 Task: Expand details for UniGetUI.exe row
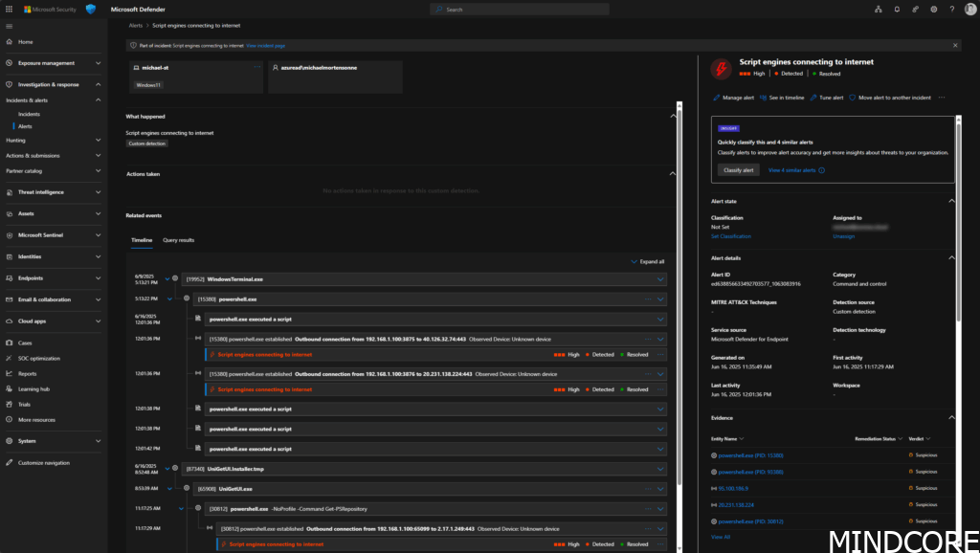660,489
